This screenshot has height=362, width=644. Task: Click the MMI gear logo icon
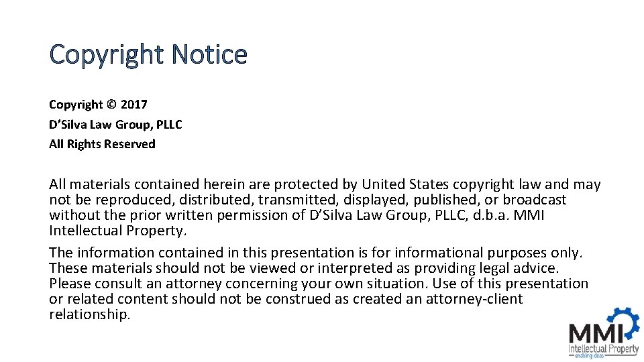point(625,324)
